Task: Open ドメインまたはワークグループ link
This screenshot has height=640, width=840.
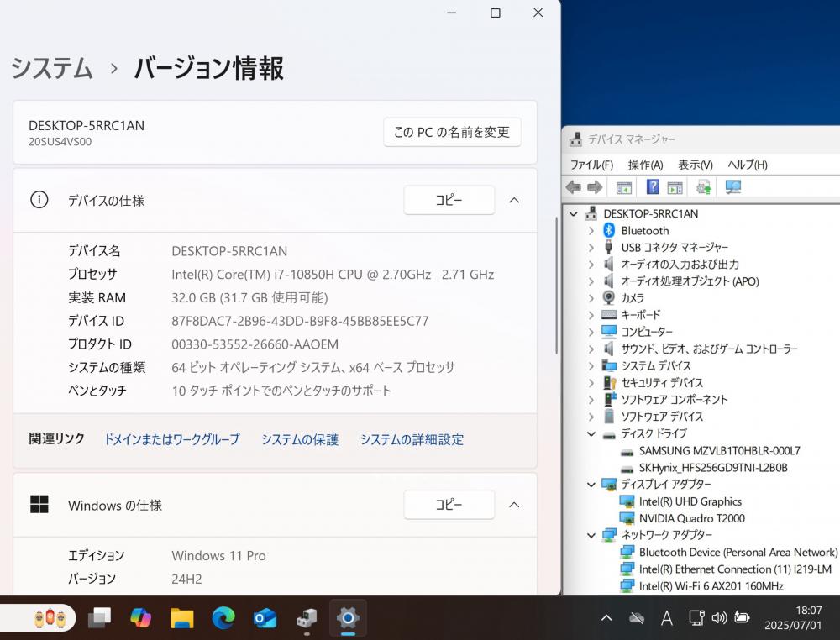Action: (171, 440)
